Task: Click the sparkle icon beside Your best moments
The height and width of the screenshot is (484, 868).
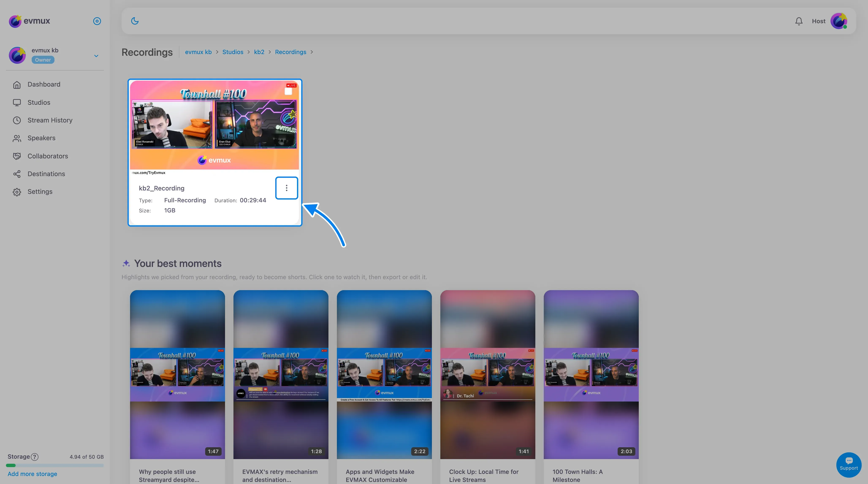Action: point(126,264)
